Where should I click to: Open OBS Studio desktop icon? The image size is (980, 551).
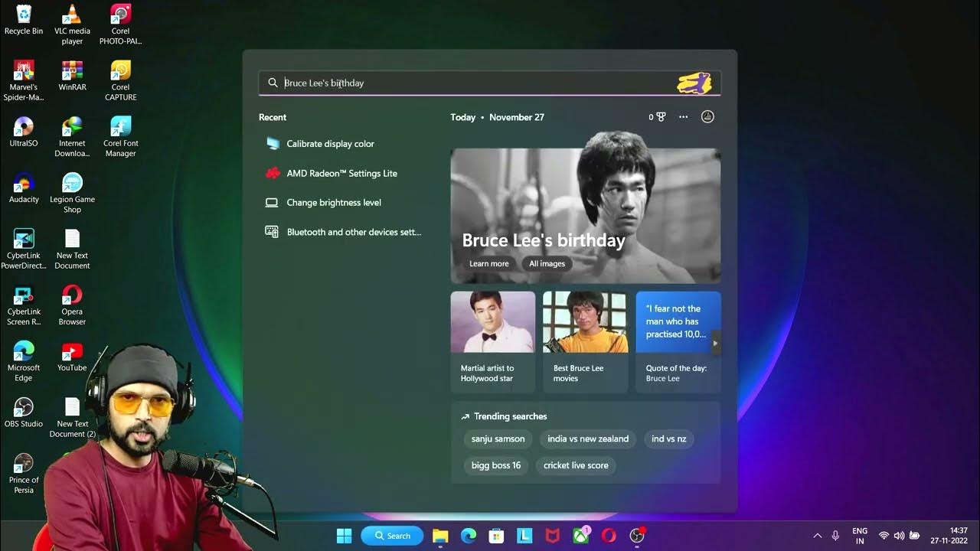pyautogui.click(x=24, y=412)
